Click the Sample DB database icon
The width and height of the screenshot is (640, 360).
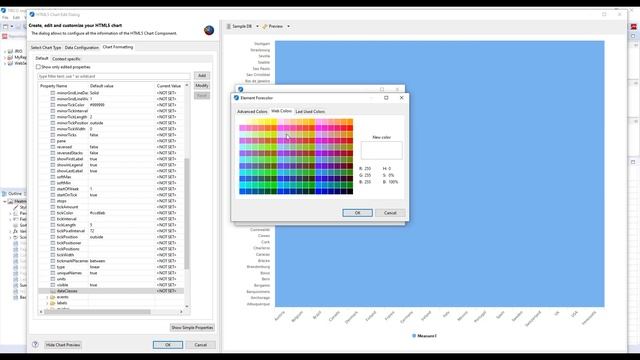pyautogui.click(x=229, y=26)
